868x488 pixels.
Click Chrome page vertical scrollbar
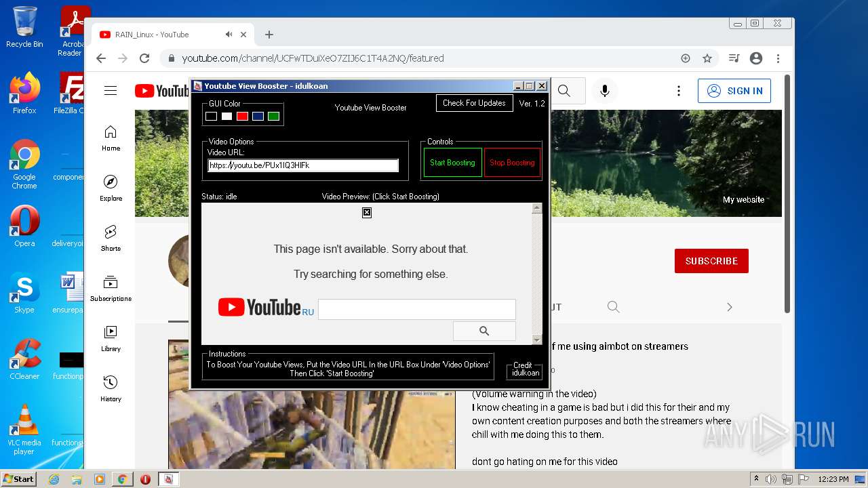pos(787,193)
